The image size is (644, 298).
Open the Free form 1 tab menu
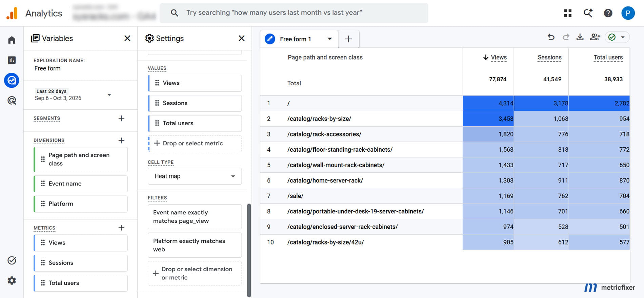[x=329, y=39]
